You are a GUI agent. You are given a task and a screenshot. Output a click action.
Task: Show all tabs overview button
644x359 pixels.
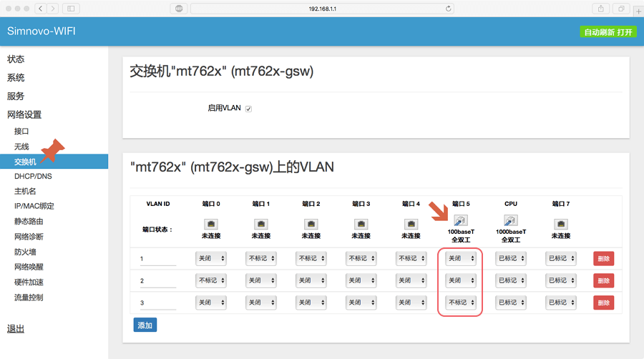coord(621,8)
